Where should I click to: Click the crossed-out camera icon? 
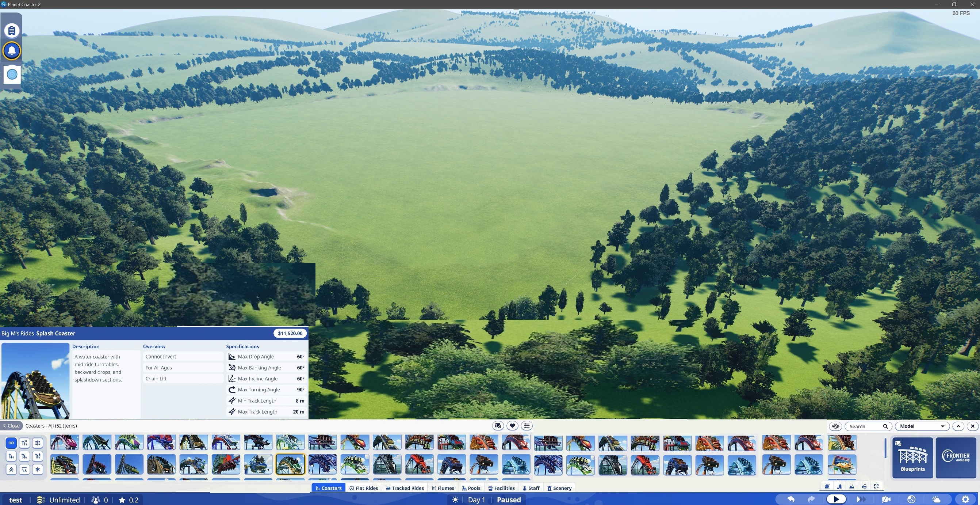click(887, 499)
